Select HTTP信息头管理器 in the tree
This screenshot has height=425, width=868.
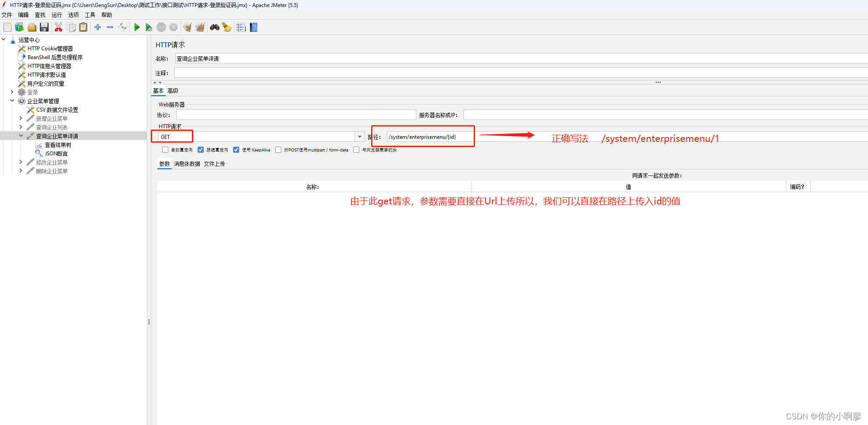coord(49,66)
